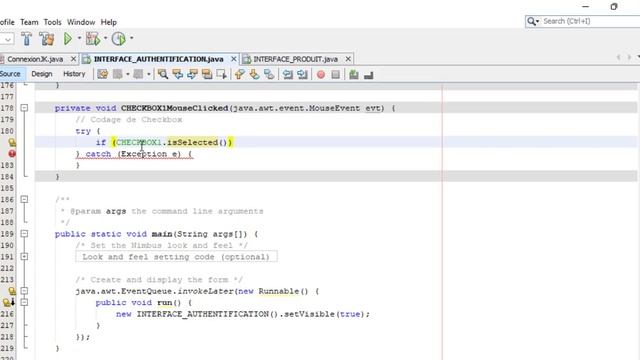Click the Find Selection magnifier icon
640x360 pixels.
coord(163,74)
